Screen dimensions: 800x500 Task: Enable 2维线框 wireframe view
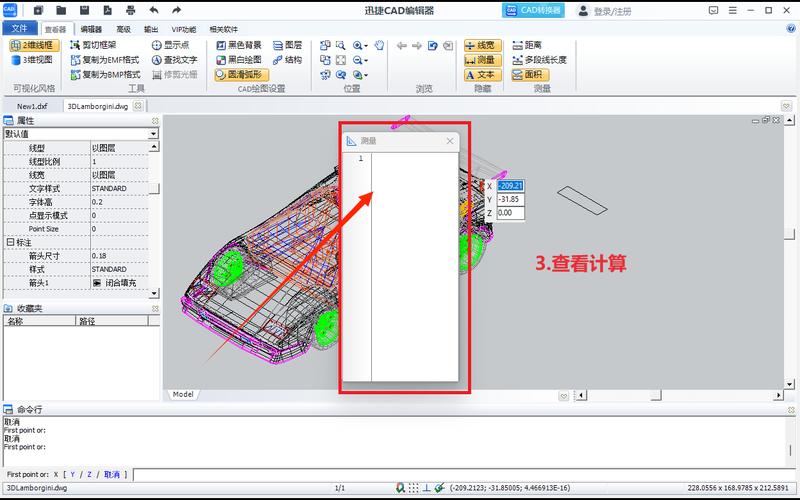pyautogui.click(x=34, y=45)
